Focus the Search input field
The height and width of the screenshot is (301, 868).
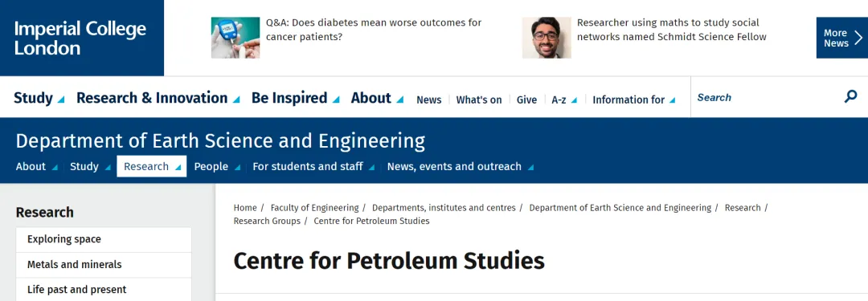767,97
